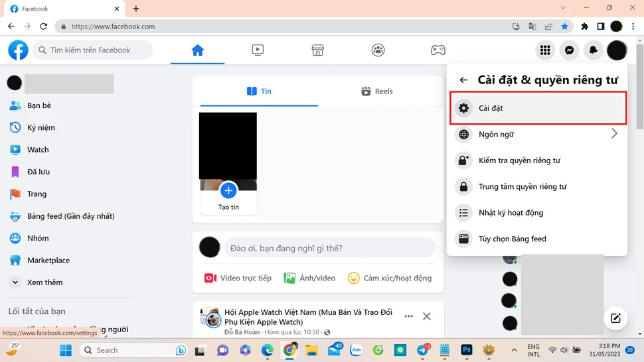Open the Groups tab icon

click(378, 50)
